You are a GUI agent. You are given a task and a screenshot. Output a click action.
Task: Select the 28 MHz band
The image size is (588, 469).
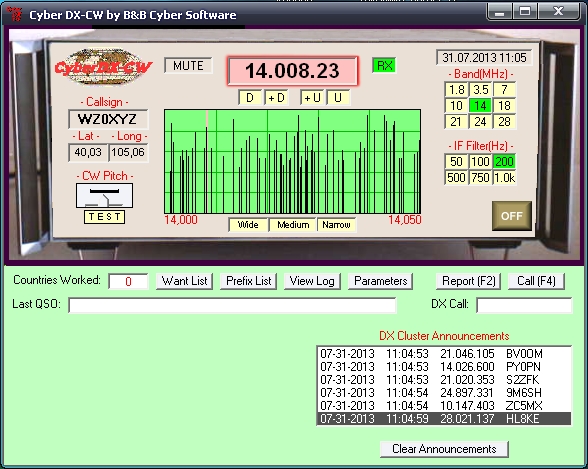pyautogui.click(x=504, y=122)
